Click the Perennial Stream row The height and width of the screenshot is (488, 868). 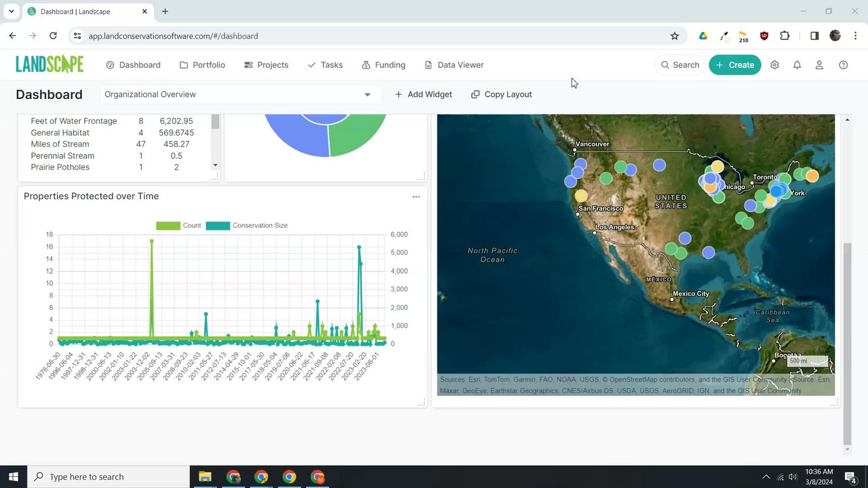tap(113, 156)
